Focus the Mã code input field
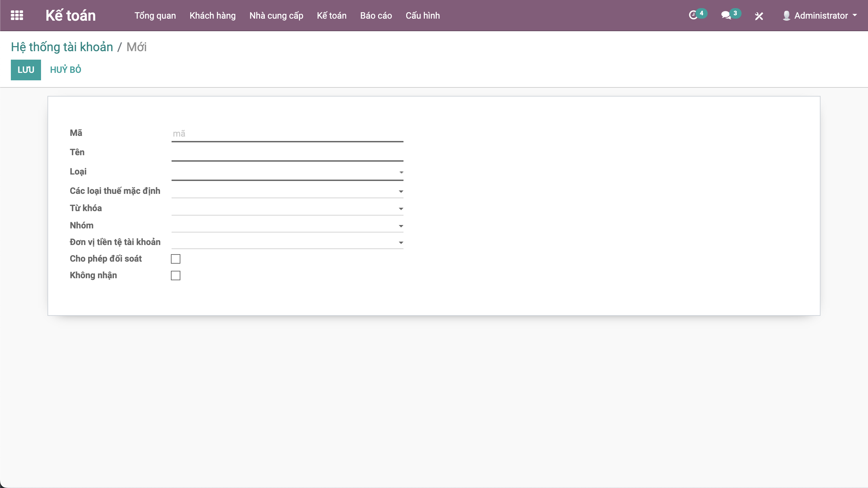Viewport: 868px width, 488px height. [287, 134]
